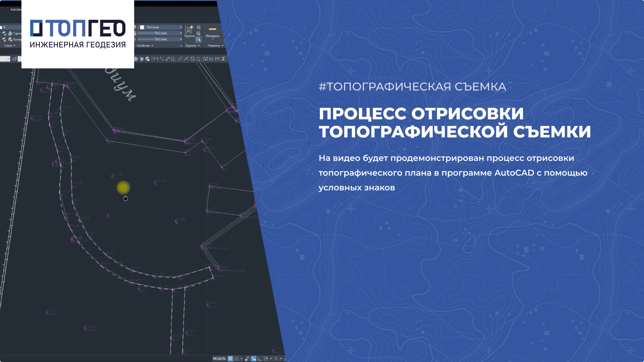Switch to the МОДЕЛЬ space tab
Viewport: 644px width, 362px height.
coord(219,359)
